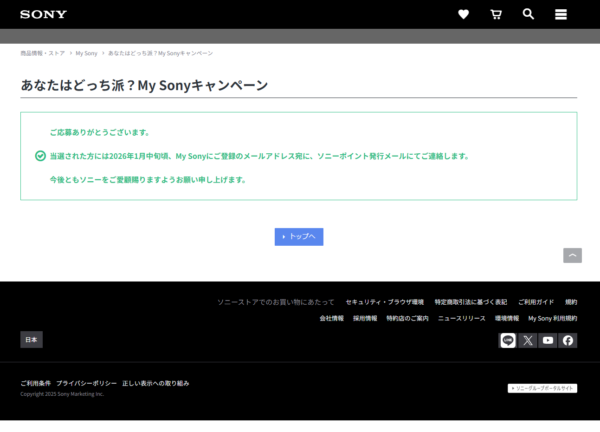Click the トップへ button
The width and height of the screenshot is (600, 432).
299,236
